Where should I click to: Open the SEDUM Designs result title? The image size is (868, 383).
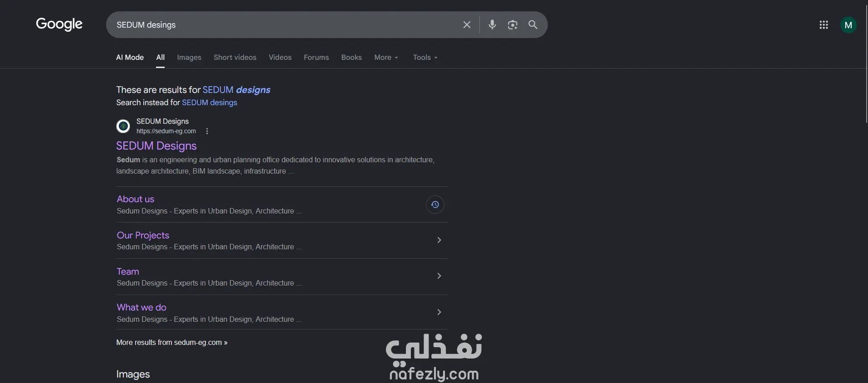point(156,146)
